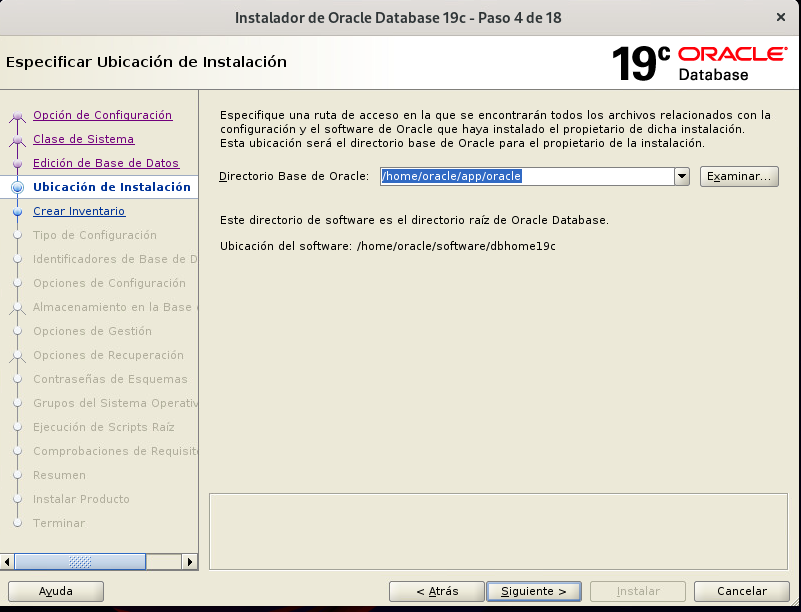
Task: Click the Crear Inventario step bullet icon
Action: [17, 212]
